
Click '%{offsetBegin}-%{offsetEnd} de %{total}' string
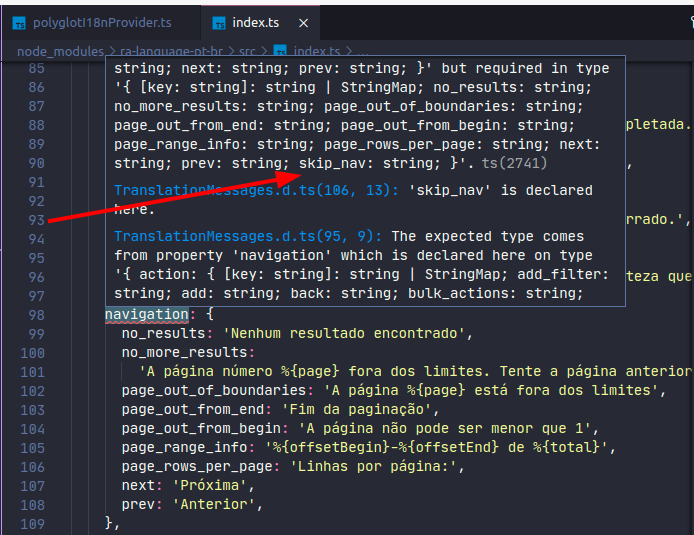[x=436, y=447]
